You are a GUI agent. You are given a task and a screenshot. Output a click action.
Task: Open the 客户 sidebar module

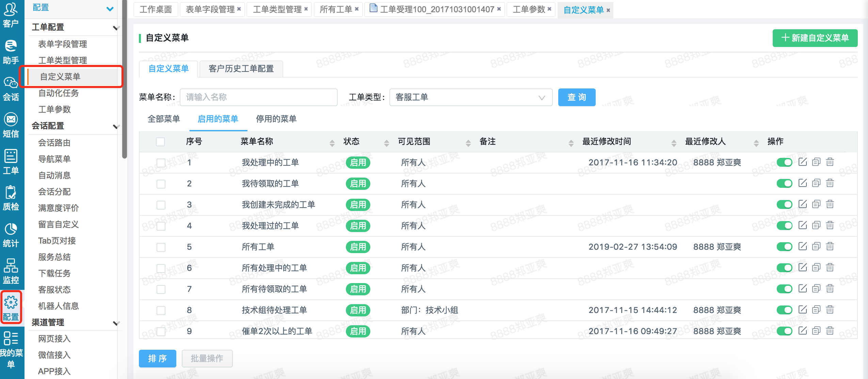click(x=11, y=15)
